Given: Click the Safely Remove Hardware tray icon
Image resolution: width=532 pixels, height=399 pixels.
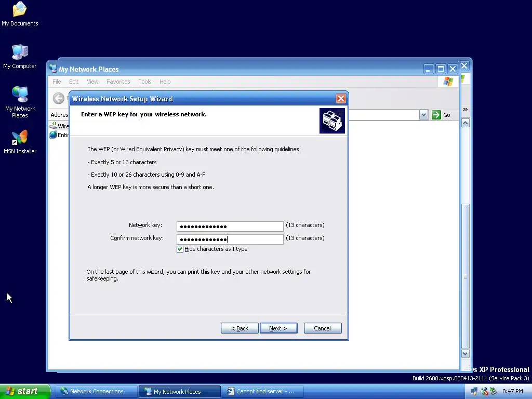Looking at the screenshot, I should pos(494,392).
